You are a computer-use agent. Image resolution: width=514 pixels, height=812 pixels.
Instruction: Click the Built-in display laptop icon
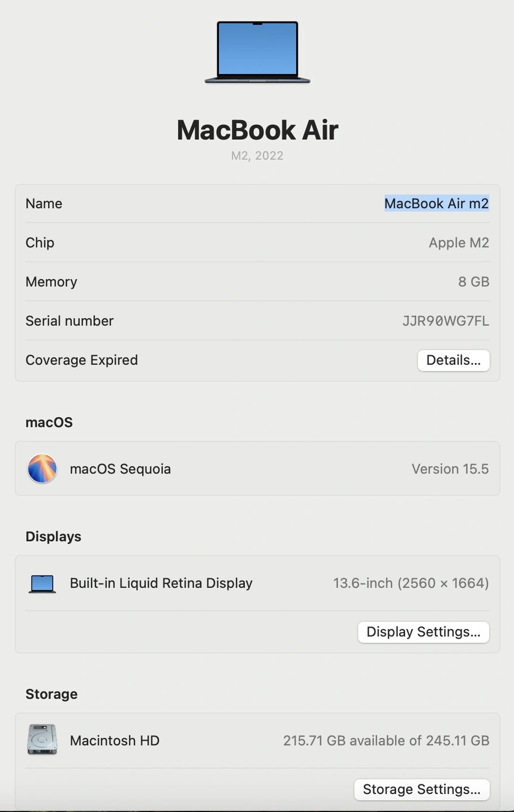42,584
